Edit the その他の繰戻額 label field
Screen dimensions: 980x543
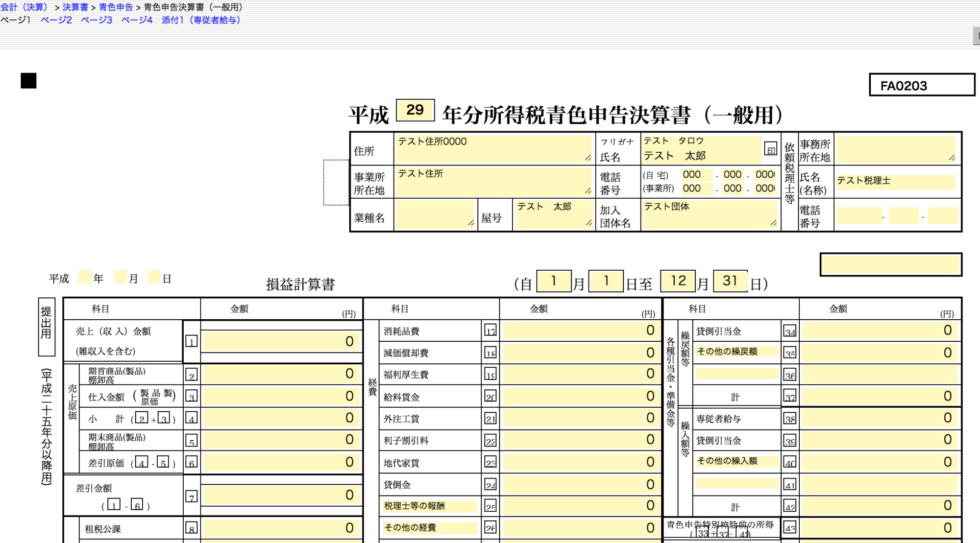tap(737, 351)
